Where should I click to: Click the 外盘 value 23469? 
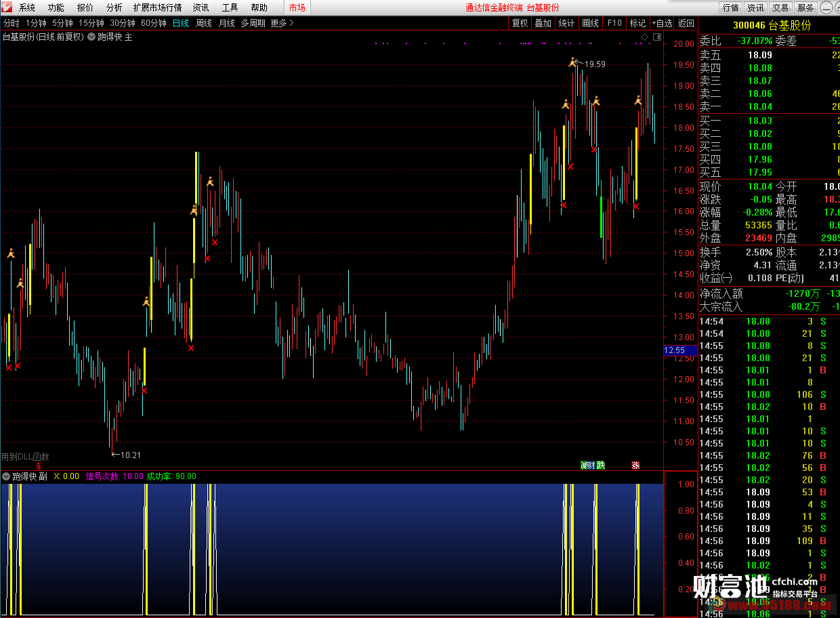759,238
